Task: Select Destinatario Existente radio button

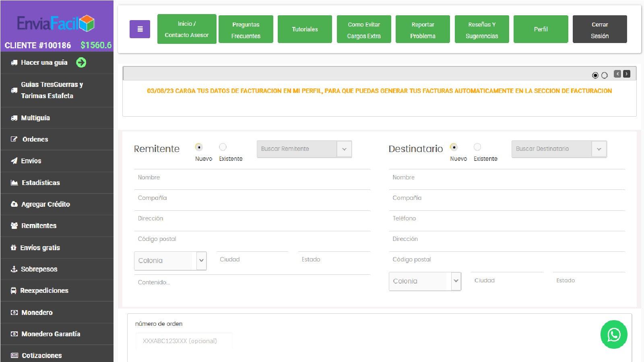Action: (477, 147)
